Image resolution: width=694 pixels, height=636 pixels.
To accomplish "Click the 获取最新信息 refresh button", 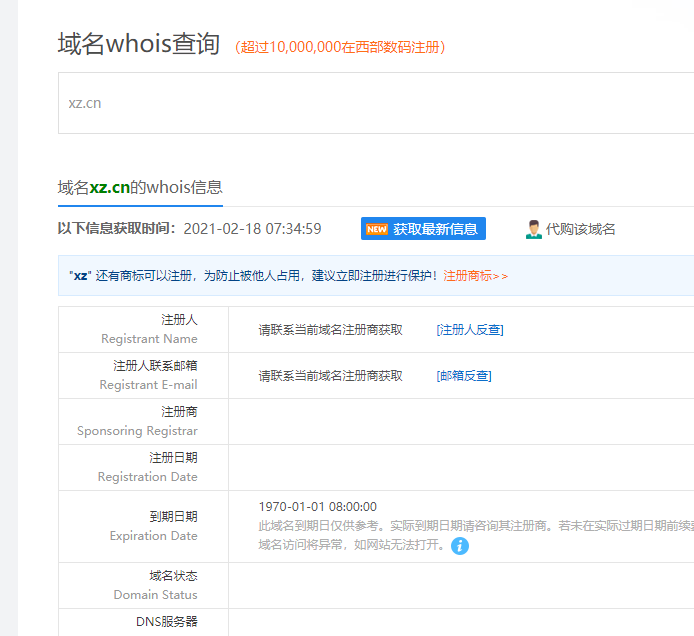I will coord(423,229).
